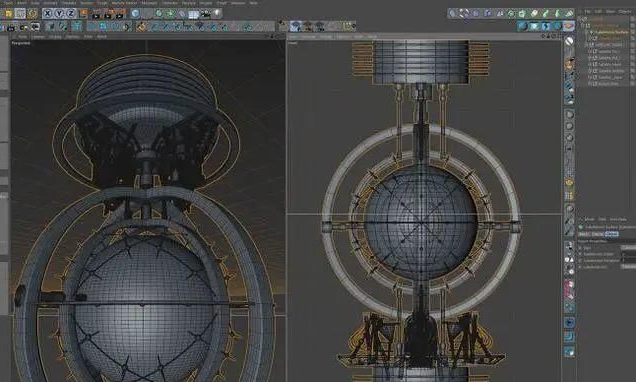Open the Panel menu of the right viewport

372,36
